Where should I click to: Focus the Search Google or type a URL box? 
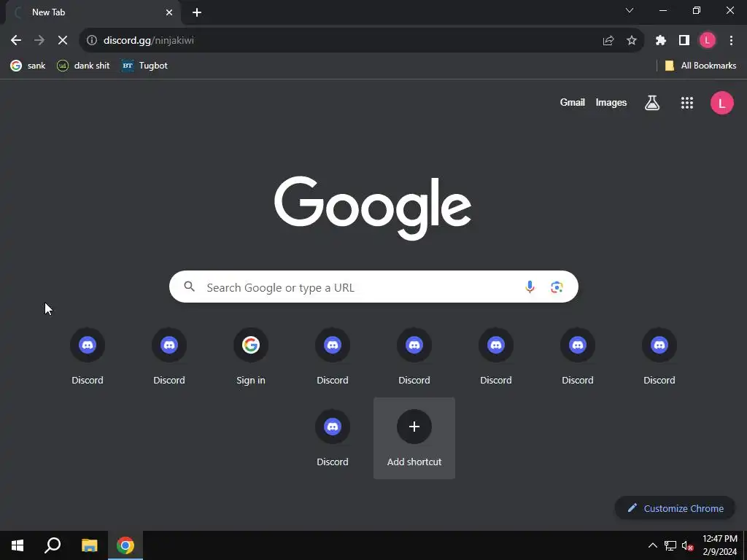374,287
